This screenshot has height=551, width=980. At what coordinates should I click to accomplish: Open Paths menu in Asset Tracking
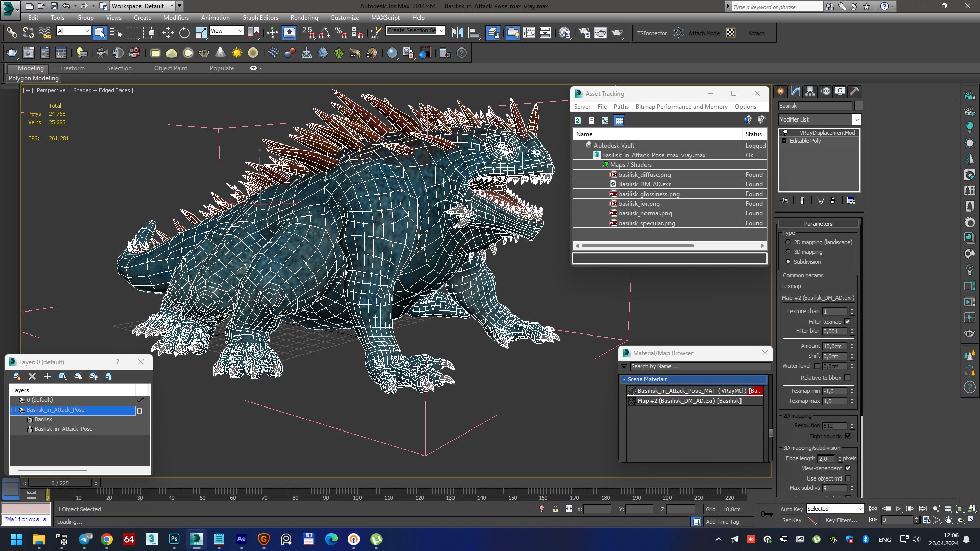tap(621, 107)
